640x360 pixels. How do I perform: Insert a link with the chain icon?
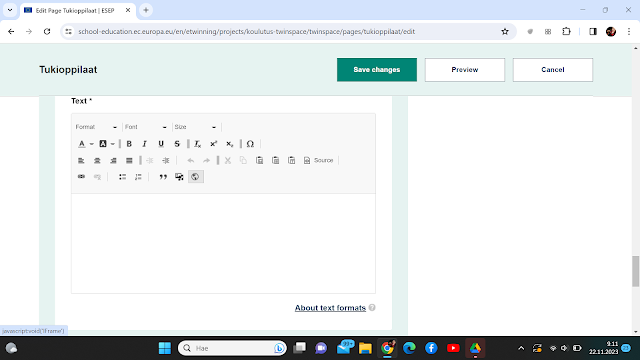pyautogui.click(x=81, y=177)
